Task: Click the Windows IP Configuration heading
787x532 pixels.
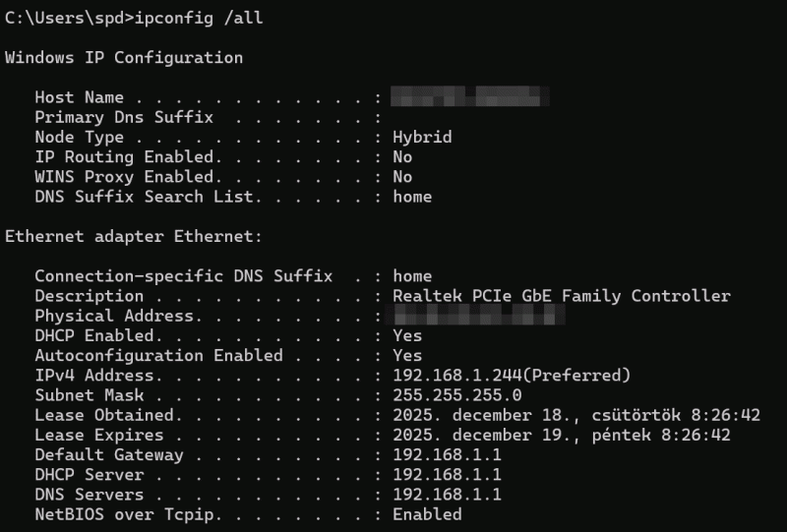Action: click(x=124, y=57)
